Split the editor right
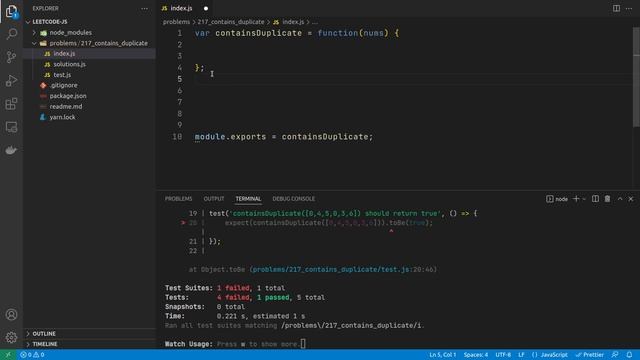Viewport: 640px width, 360px height. (616, 8)
